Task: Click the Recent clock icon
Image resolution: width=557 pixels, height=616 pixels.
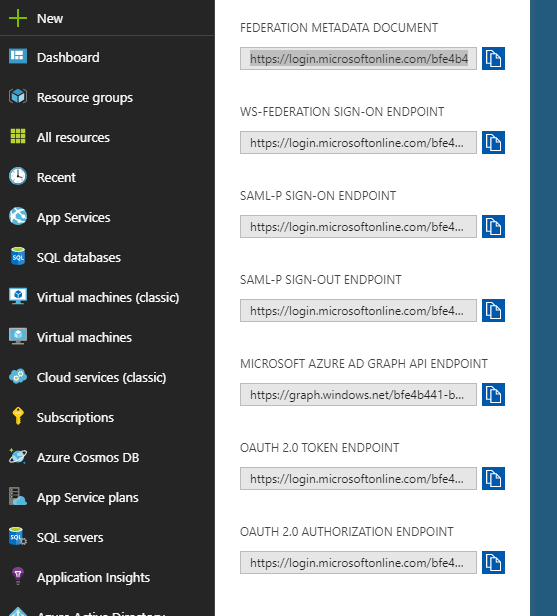Action: (18, 176)
